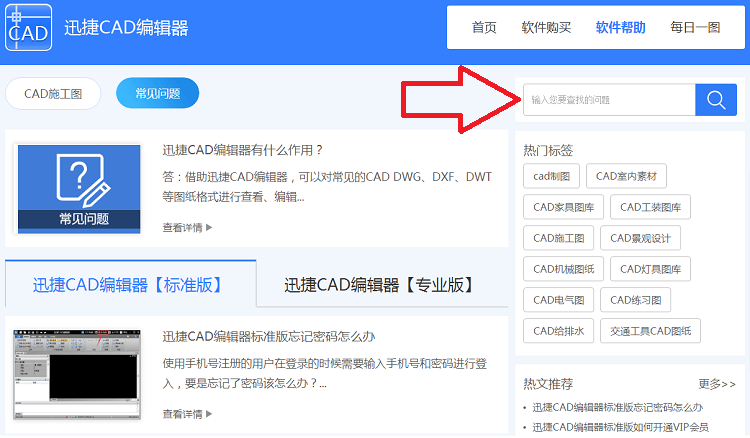The image size is (750, 438).
Task: Select the cad制图 tag
Action: click(551, 176)
